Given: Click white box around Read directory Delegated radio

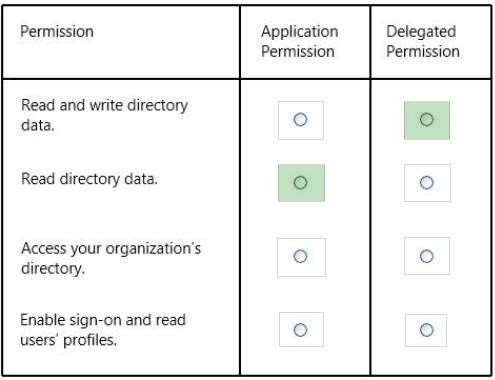Looking at the screenshot, I should 427,183.
